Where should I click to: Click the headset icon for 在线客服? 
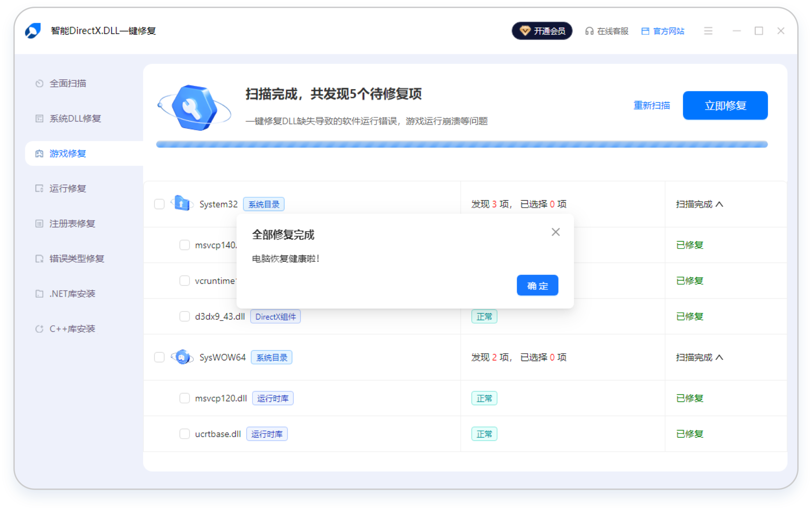click(589, 31)
